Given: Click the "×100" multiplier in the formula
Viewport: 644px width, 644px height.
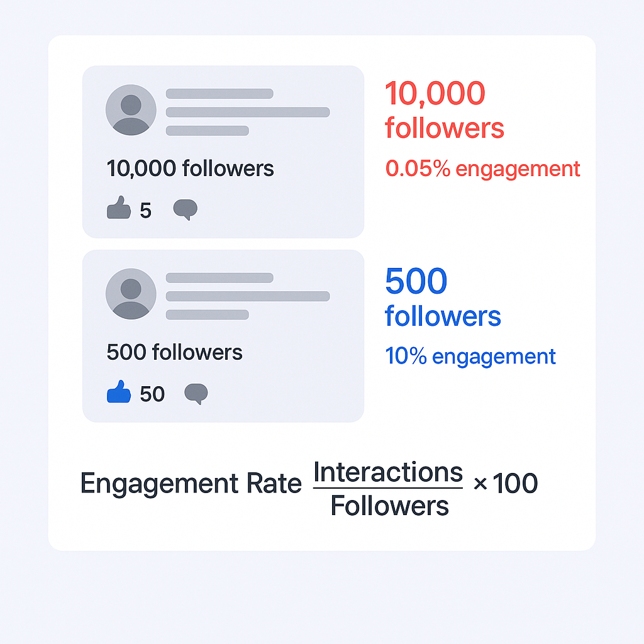Looking at the screenshot, I should (x=505, y=484).
